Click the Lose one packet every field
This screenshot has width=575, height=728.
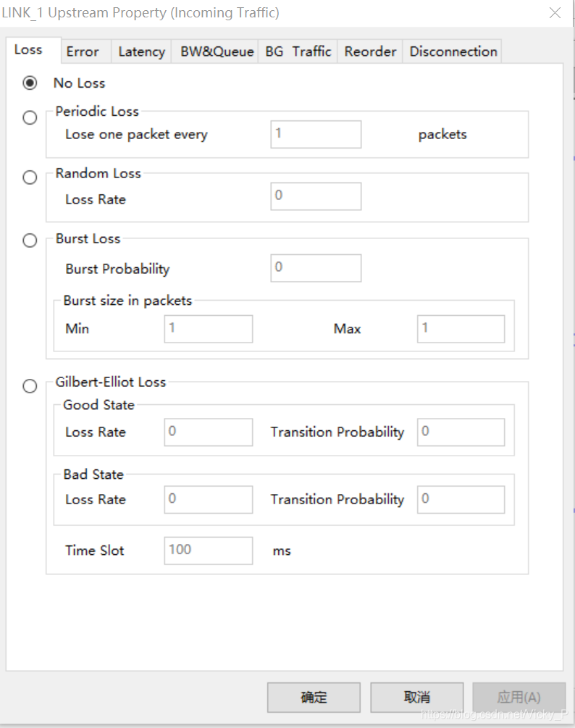click(x=316, y=134)
